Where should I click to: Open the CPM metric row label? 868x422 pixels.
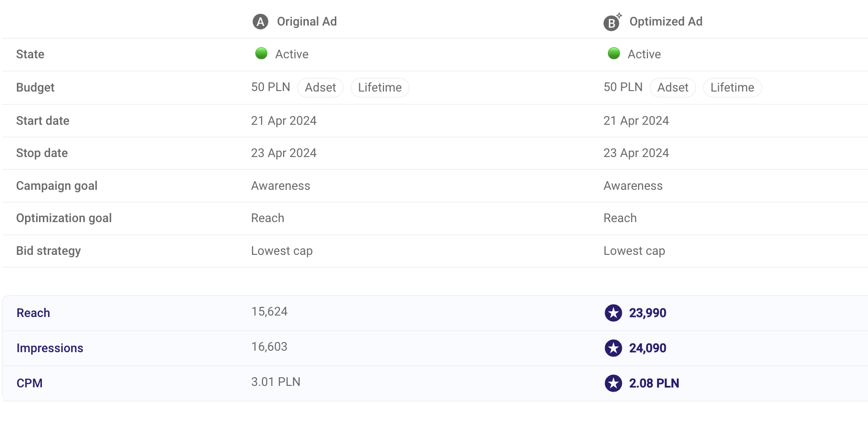pyautogui.click(x=29, y=383)
